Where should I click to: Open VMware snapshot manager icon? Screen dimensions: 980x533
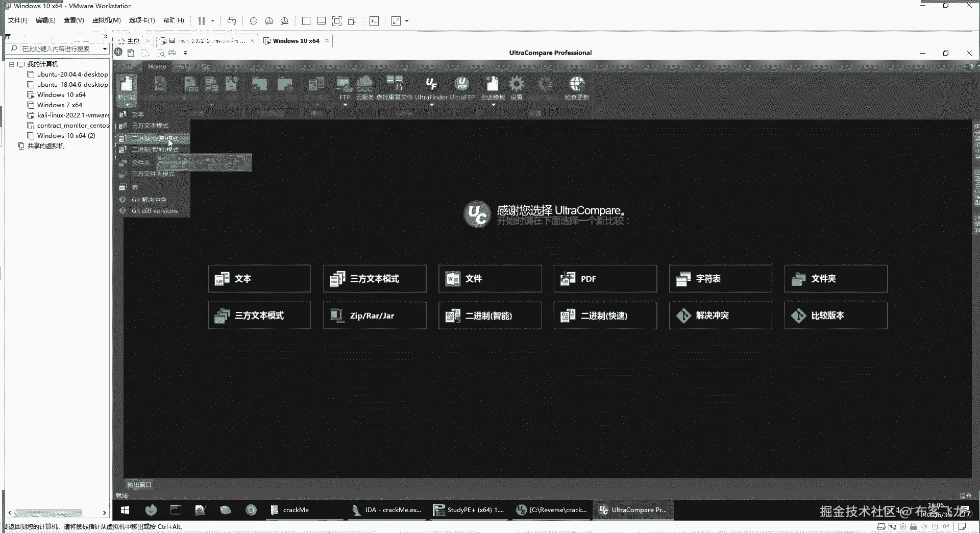pos(285,21)
